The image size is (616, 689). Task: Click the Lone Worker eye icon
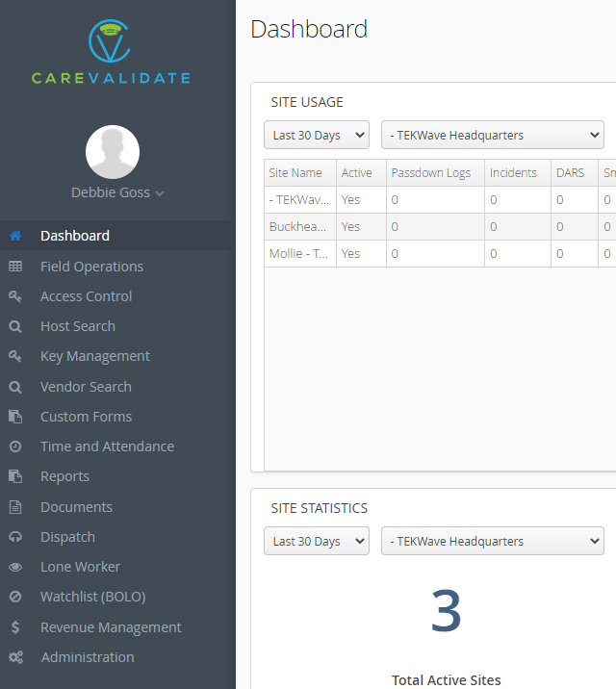[x=15, y=567]
